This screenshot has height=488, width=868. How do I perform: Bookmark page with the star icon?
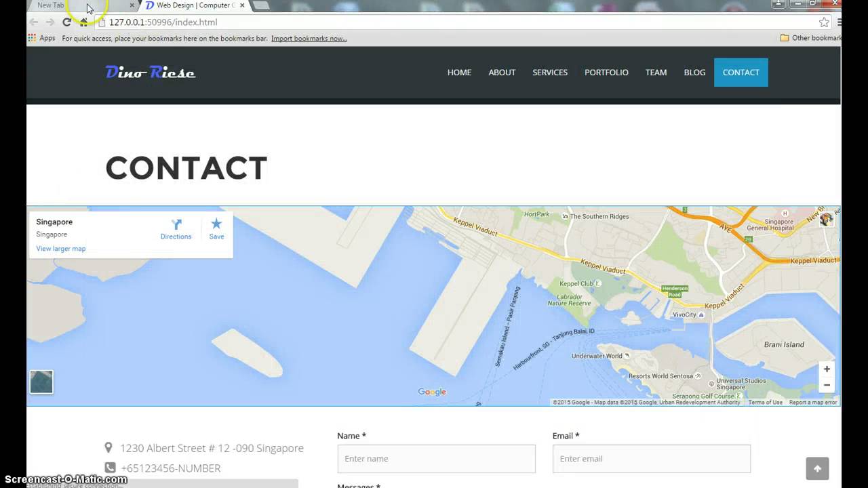tap(824, 22)
